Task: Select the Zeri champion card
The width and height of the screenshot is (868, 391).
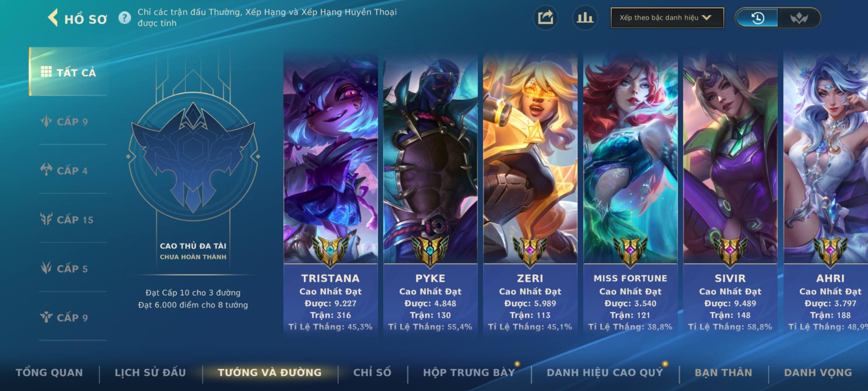Action: [x=530, y=194]
